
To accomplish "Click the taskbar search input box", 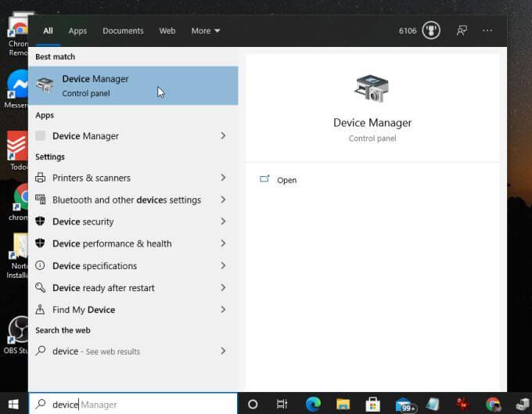I will pyautogui.click(x=133, y=404).
